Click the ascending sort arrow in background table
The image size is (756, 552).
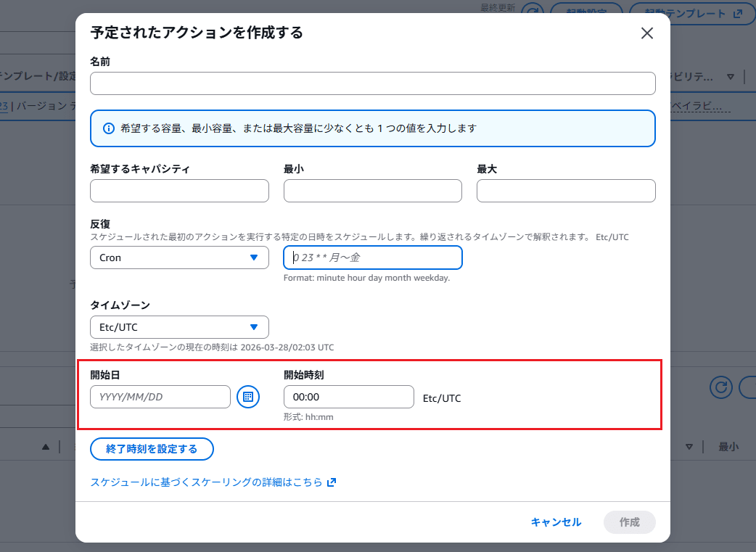coord(46,447)
